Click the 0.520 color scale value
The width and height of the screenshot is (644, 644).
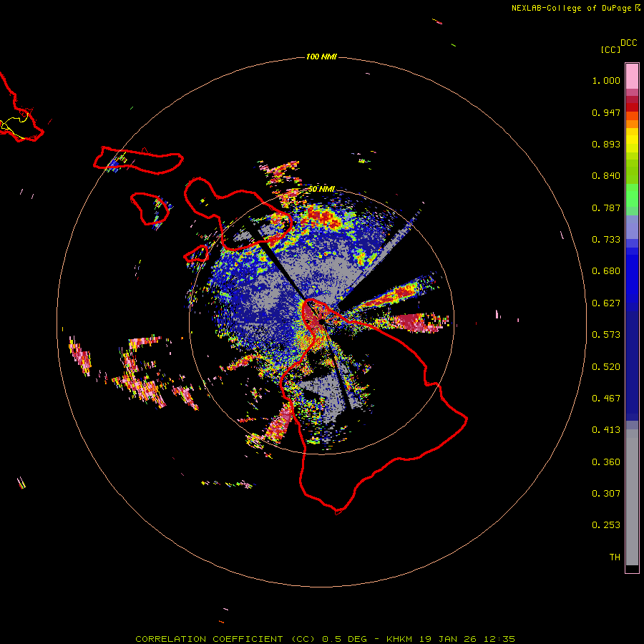[x=606, y=367]
